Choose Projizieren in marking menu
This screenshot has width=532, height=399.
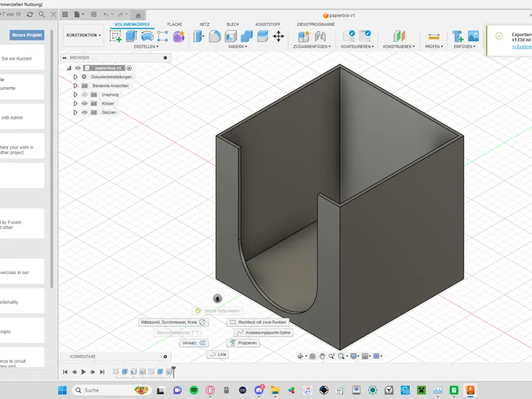pyautogui.click(x=243, y=343)
